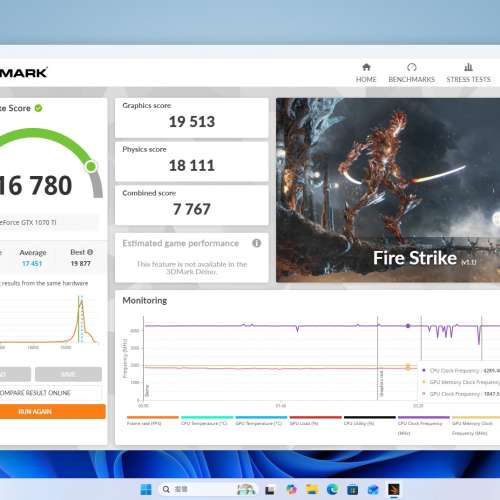This screenshot has width=500, height=500.
Task: Open Microsoft Edge from the taskbar
Action: (x=332, y=489)
